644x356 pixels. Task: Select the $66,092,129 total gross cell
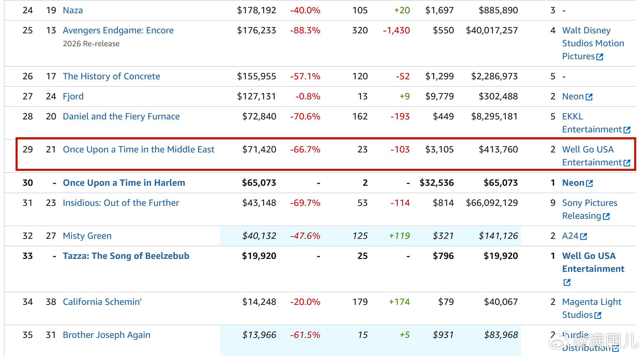point(492,203)
